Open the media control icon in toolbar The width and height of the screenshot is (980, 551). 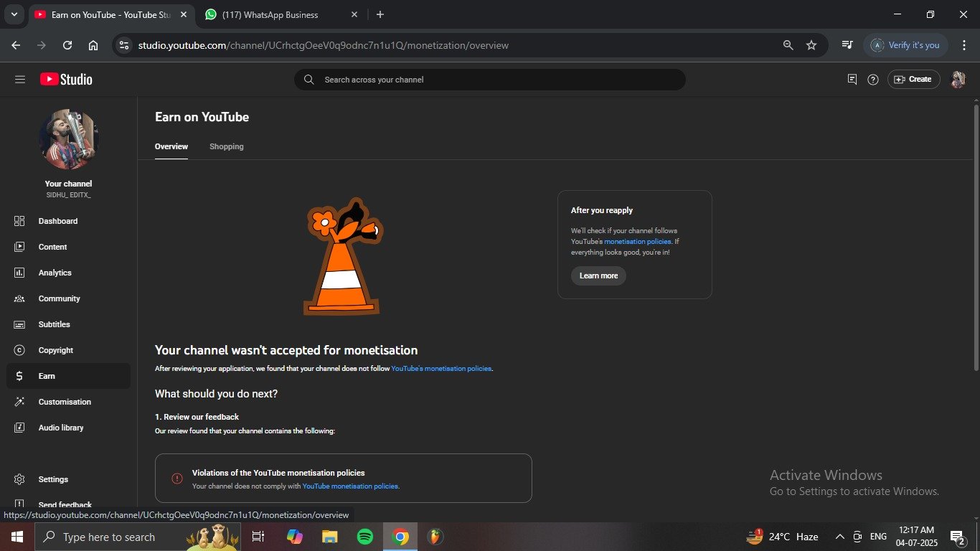coord(847,45)
